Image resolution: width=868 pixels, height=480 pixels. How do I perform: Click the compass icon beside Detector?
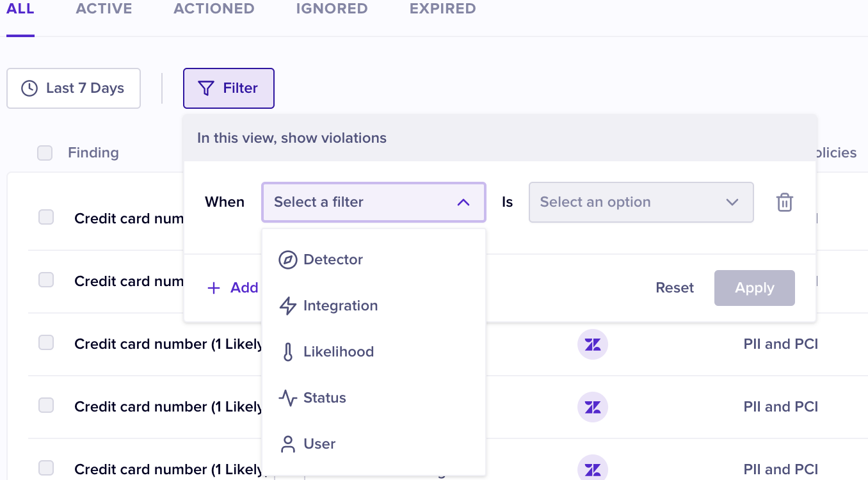pyautogui.click(x=288, y=260)
